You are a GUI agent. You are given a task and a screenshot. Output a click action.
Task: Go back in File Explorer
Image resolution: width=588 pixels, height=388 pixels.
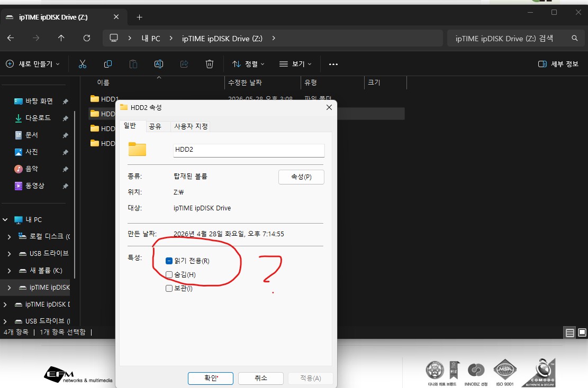(11, 38)
